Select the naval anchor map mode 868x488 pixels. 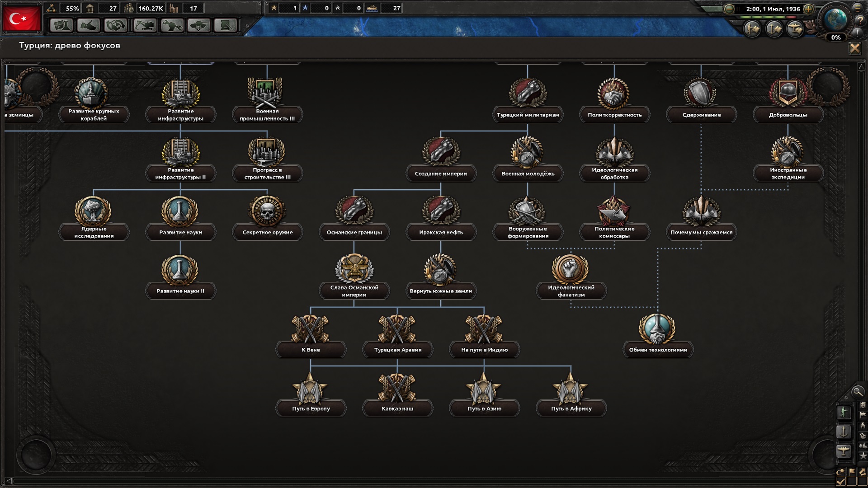coord(844,432)
